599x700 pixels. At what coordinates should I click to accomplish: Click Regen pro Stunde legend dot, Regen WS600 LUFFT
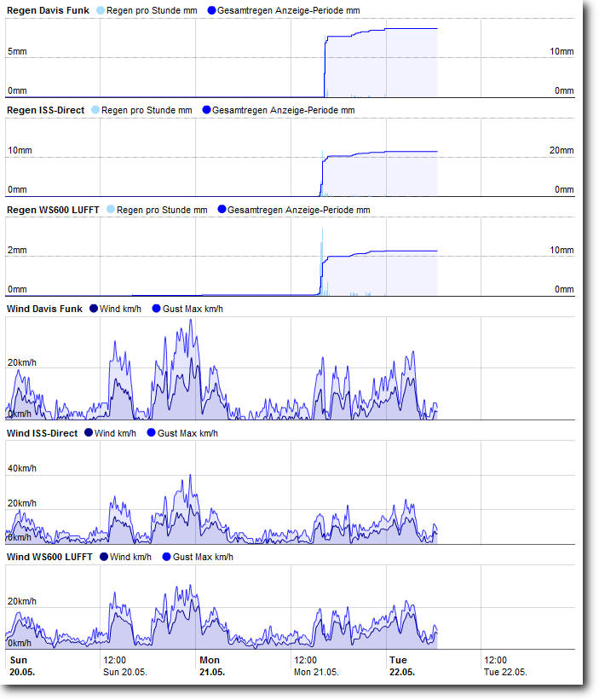[x=110, y=210]
